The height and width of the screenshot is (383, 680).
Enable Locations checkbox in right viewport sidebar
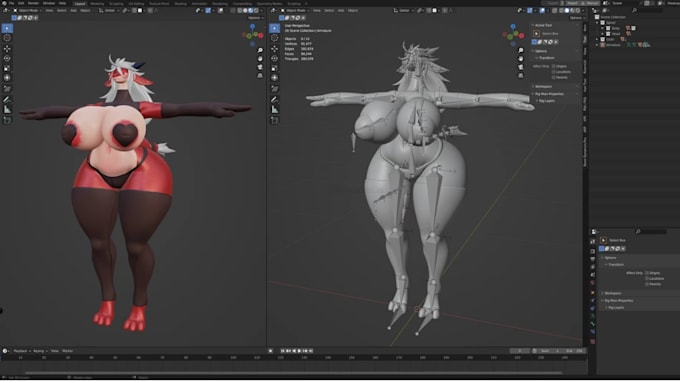[x=554, y=72]
